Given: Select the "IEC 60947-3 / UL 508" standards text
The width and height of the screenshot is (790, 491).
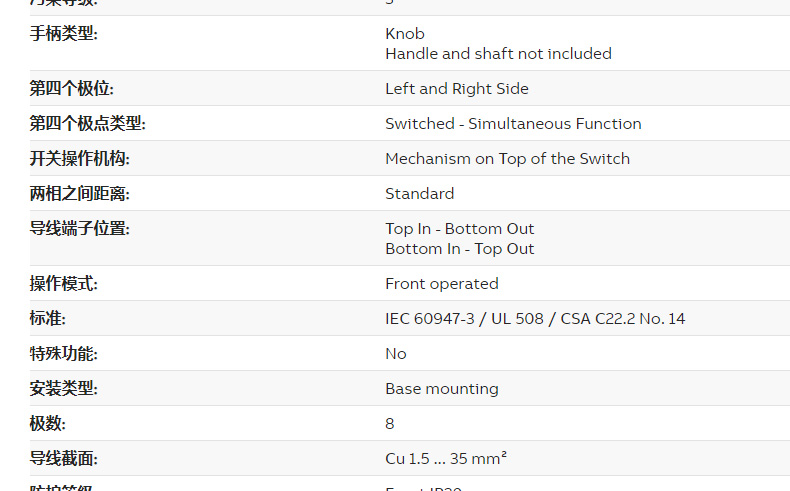Looking at the screenshot, I should [464, 319].
